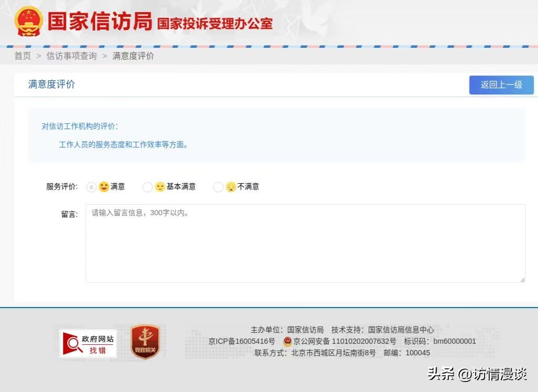Click into the 留言 message text area
The height and width of the screenshot is (392, 538).
305,243
